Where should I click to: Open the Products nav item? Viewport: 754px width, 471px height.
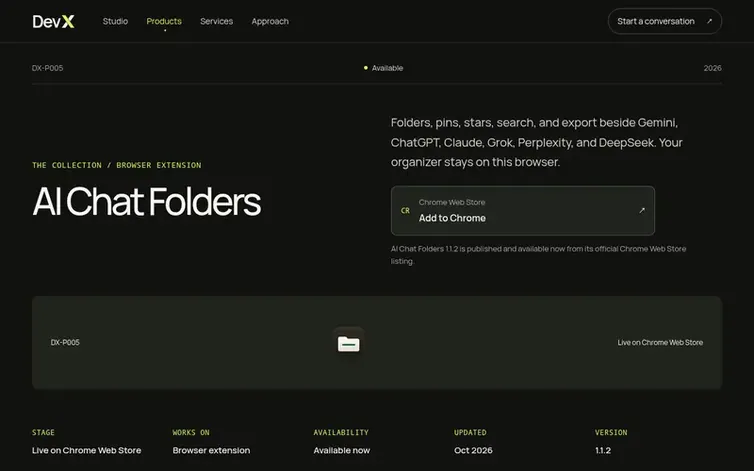coord(164,21)
